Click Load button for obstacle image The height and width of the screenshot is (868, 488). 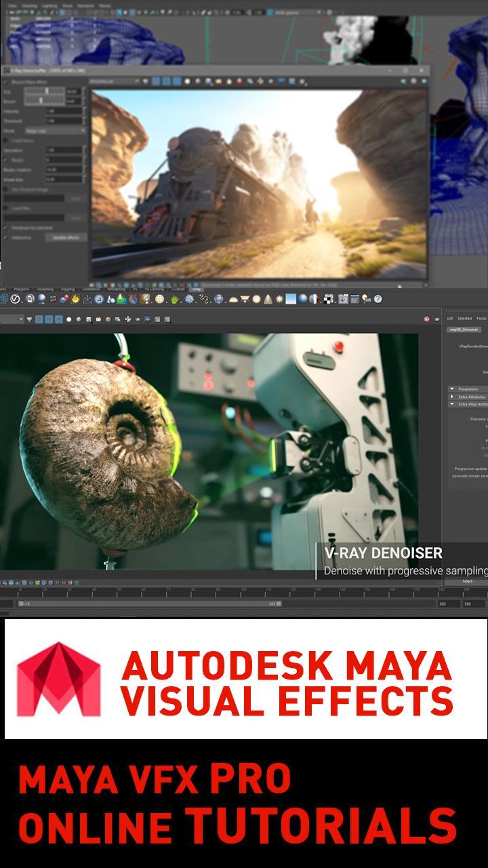pyautogui.click(x=76, y=199)
